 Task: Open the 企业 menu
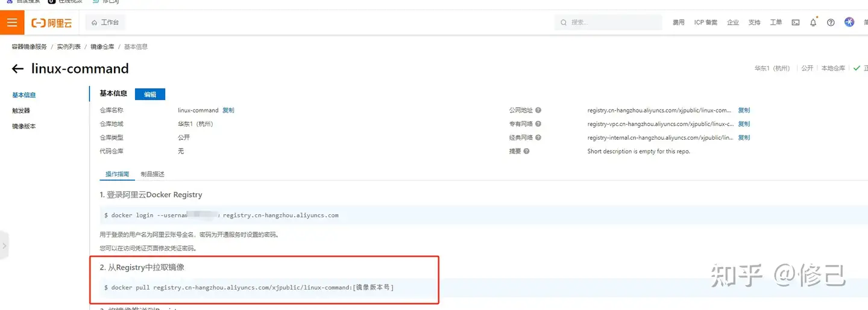coord(733,22)
